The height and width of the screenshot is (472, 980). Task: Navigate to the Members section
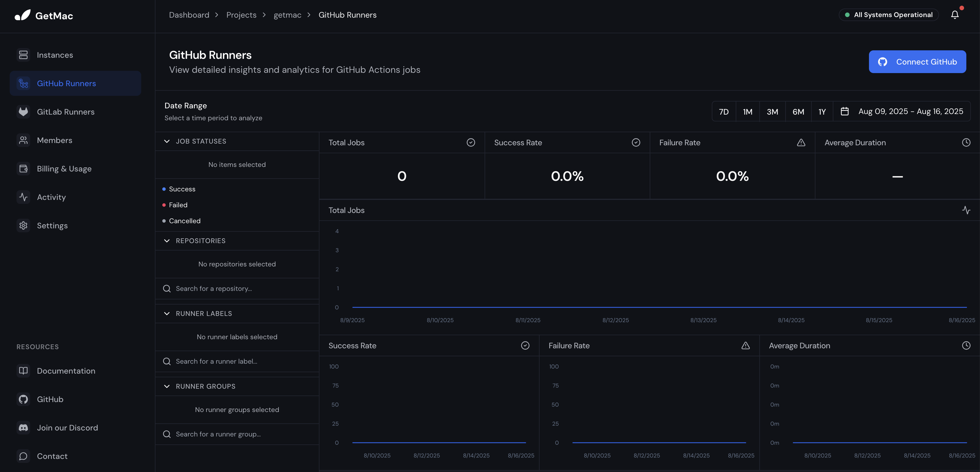[x=54, y=140]
